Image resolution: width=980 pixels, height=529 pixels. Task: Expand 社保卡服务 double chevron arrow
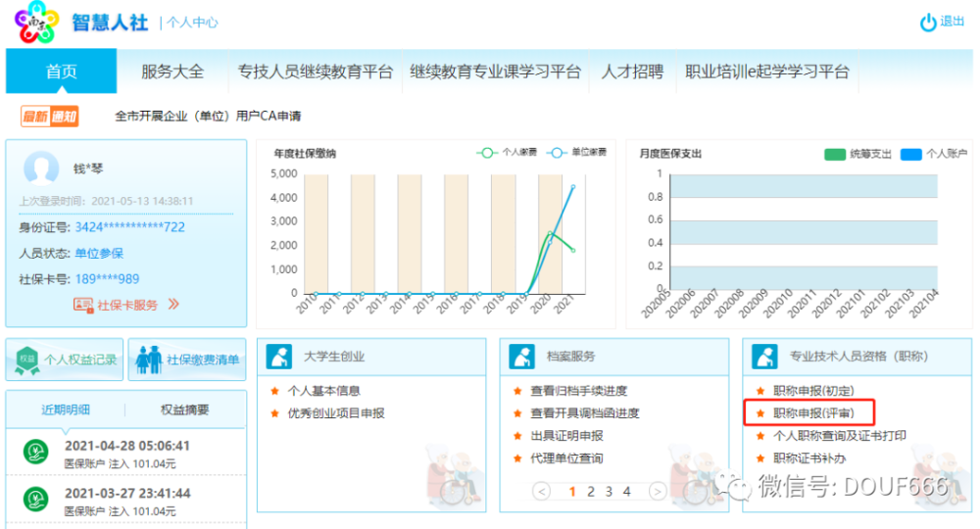click(x=173, y=304)
